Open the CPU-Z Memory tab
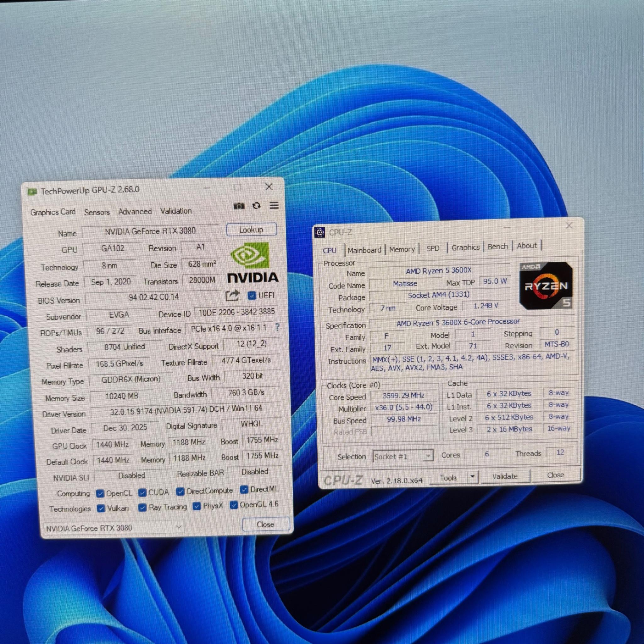 402,249
